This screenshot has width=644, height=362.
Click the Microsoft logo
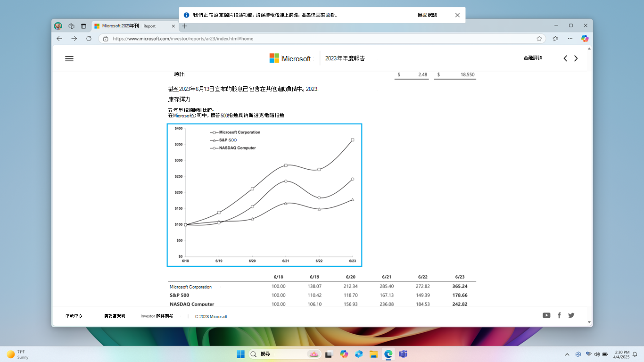[290, 58]
